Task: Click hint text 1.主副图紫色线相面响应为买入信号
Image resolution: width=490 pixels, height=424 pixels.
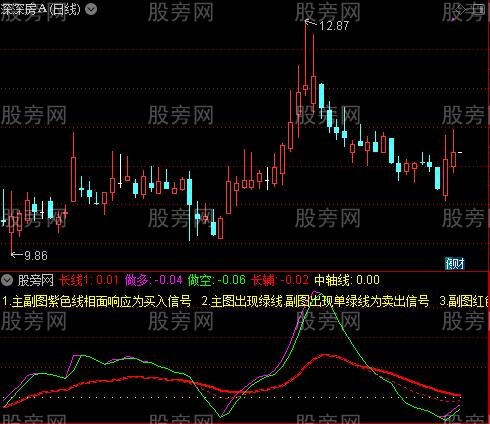Action: (97, 301)
